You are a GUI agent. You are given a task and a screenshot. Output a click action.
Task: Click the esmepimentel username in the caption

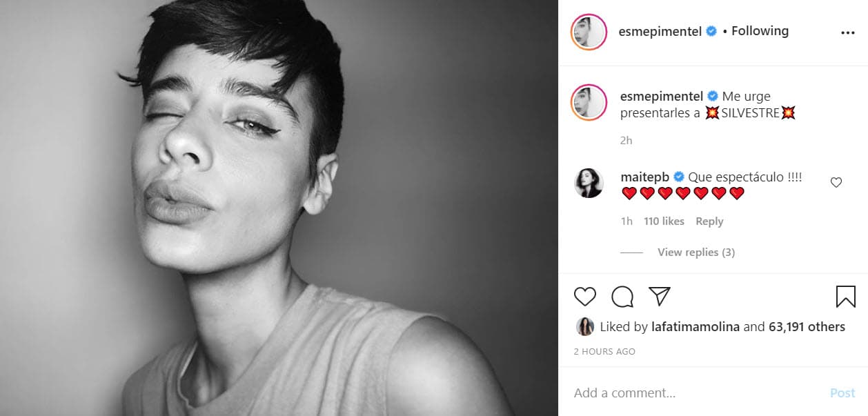click(x=660, y=97)
